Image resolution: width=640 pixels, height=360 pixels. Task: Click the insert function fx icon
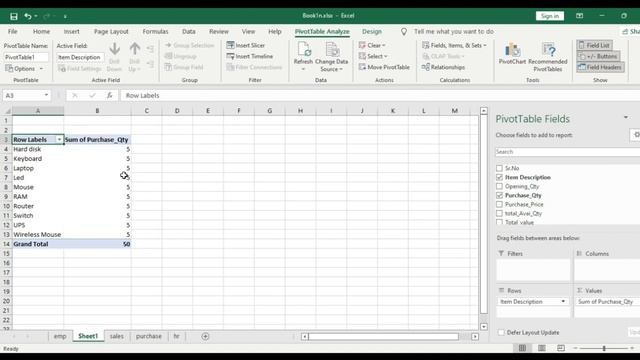point(109,96)
